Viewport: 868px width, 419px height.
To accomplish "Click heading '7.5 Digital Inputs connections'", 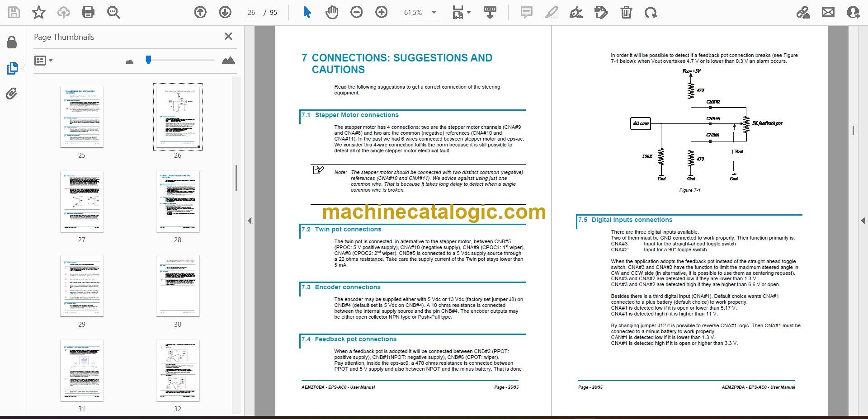I will click(x=625, y=220).
